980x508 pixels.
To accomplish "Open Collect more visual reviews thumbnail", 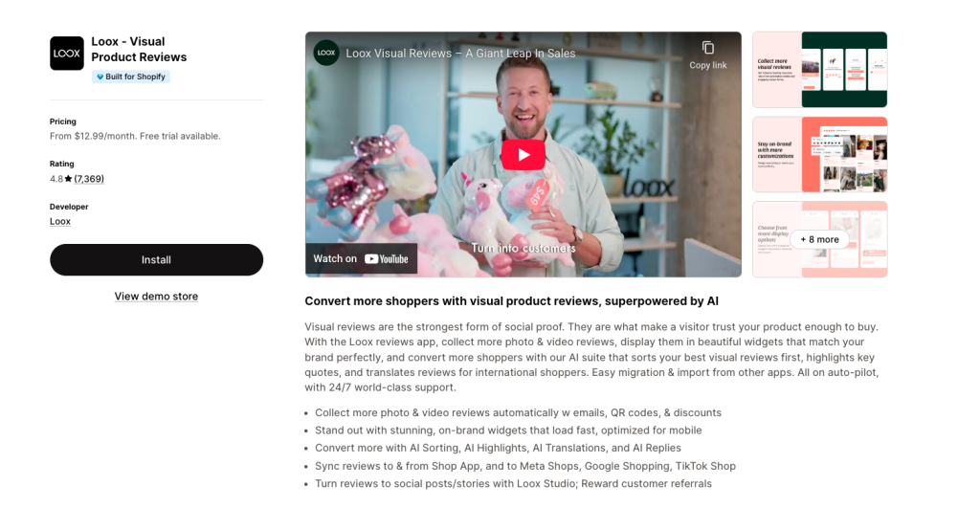I will coord(819,69).
